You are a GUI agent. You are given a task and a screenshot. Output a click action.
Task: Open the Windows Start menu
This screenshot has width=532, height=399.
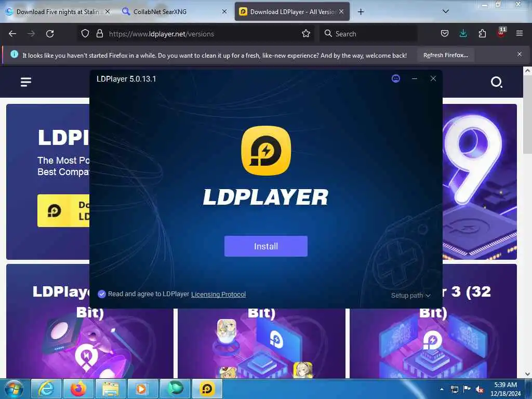(x=14, y=389)
